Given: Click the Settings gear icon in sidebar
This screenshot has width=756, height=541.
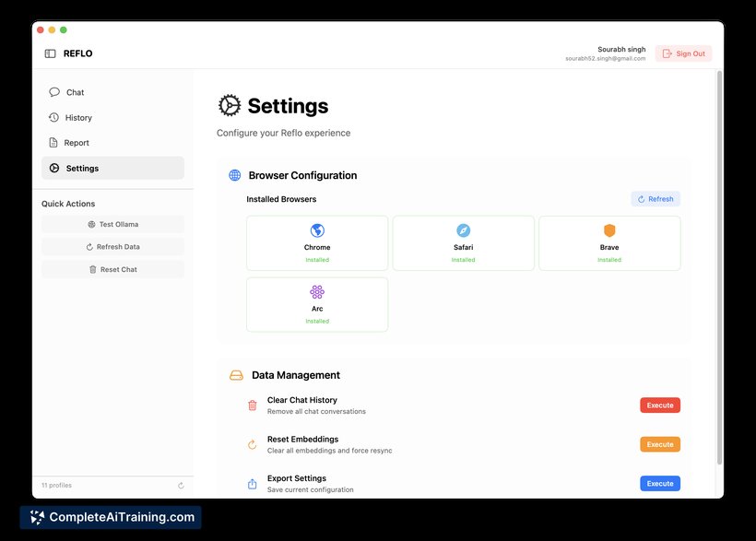Looking at the screenshot, I should 54,168.
